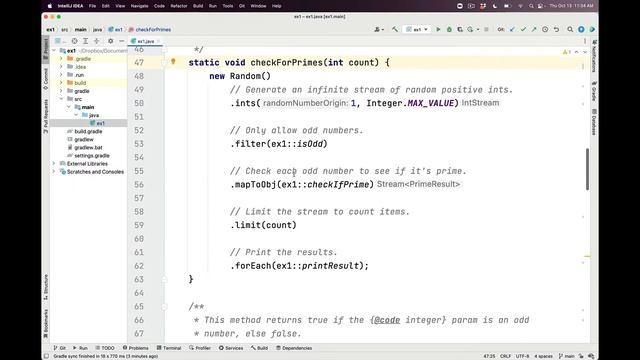The image size is (640, 360).
Task: Open the Tools menu
Action: [x=228, y=6]
